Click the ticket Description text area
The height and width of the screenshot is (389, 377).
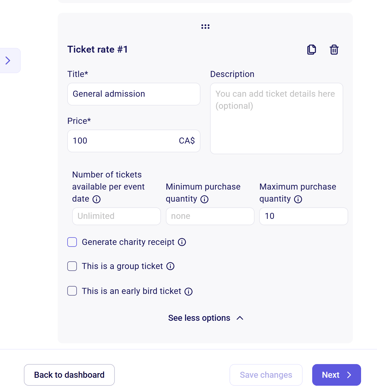tap(276, 118)
